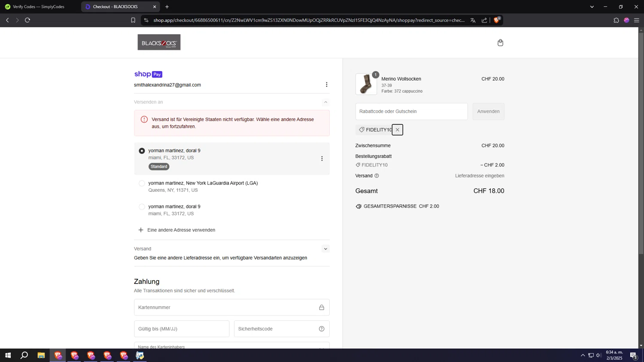Viewport: 644px width, 362px height.
Task: Click Anwenden to apply the code
Action: click(x=488, y=112)
